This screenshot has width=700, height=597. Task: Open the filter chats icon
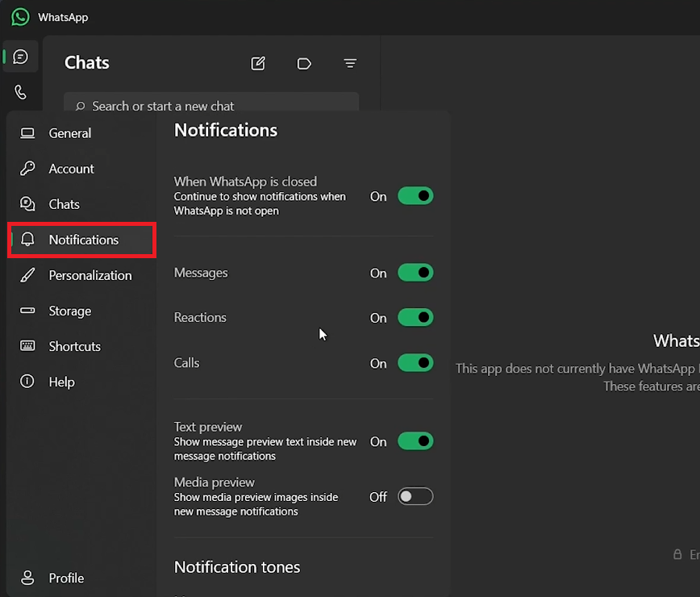(350, 64)
